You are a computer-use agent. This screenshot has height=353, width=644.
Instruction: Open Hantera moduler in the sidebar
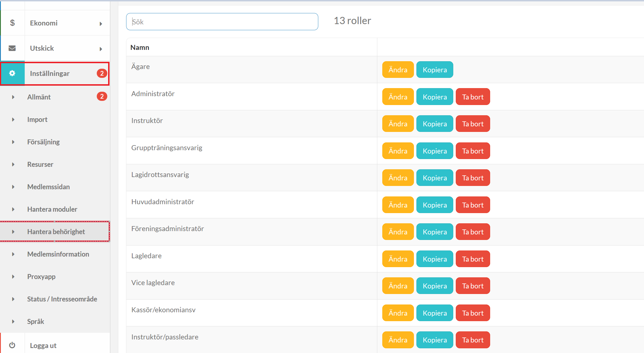tap(52, 209)
